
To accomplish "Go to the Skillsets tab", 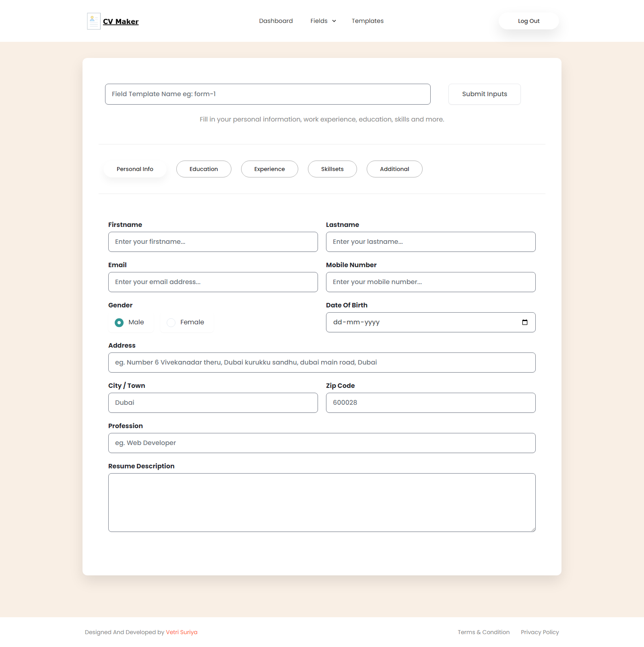I will point(332,169).
